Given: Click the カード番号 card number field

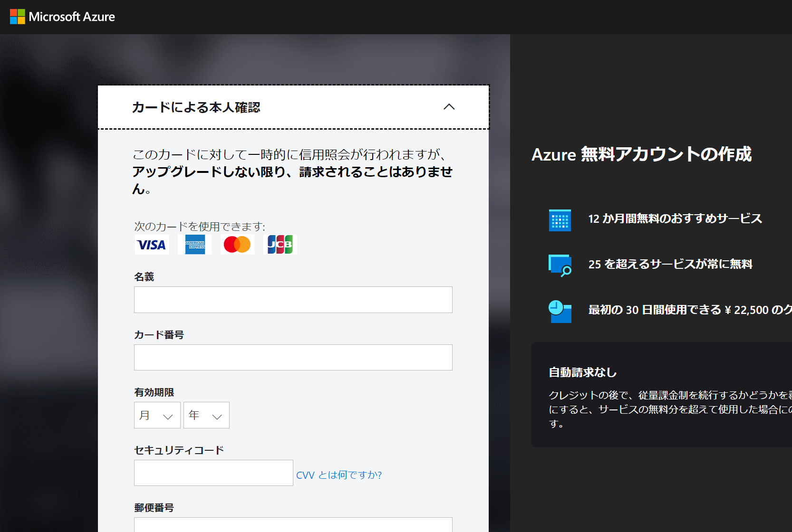Looking at the screenshot, I should 293,358.
